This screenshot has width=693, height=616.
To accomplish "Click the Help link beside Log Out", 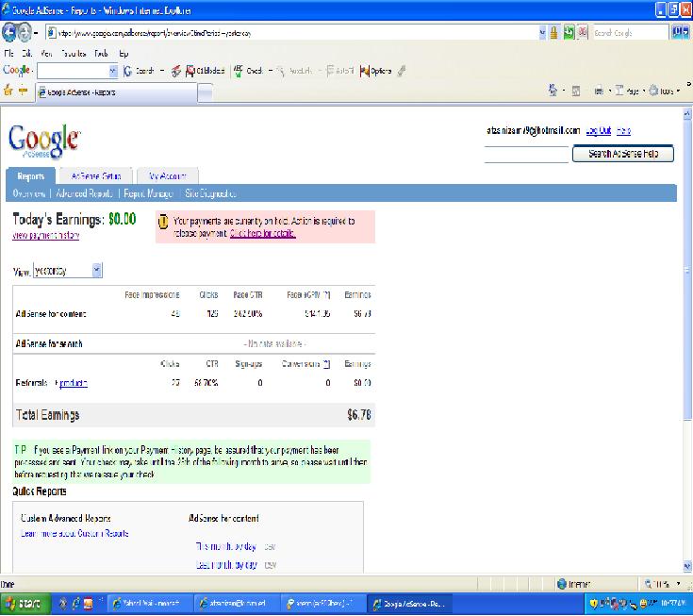I will [x=623, y=130].
